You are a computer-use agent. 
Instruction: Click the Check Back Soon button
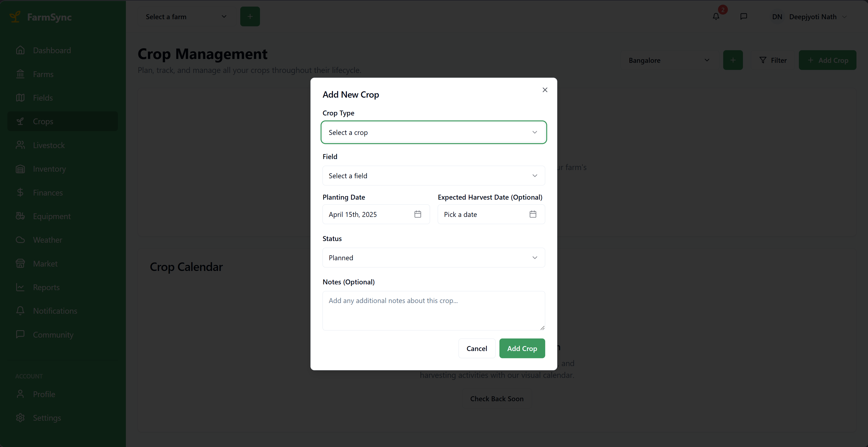tap(497, 399)
